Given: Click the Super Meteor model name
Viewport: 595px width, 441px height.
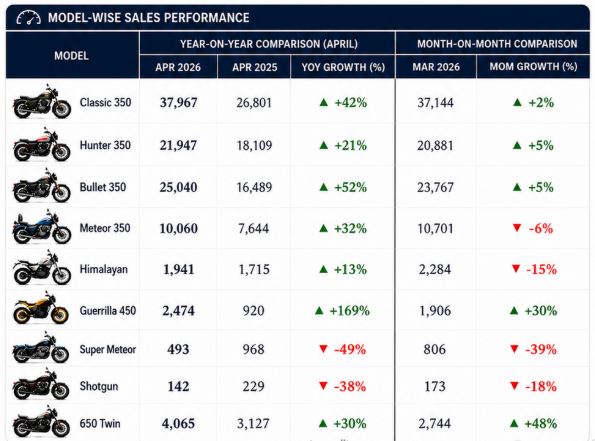Looking at the screenshot, I should coord(108,349).
